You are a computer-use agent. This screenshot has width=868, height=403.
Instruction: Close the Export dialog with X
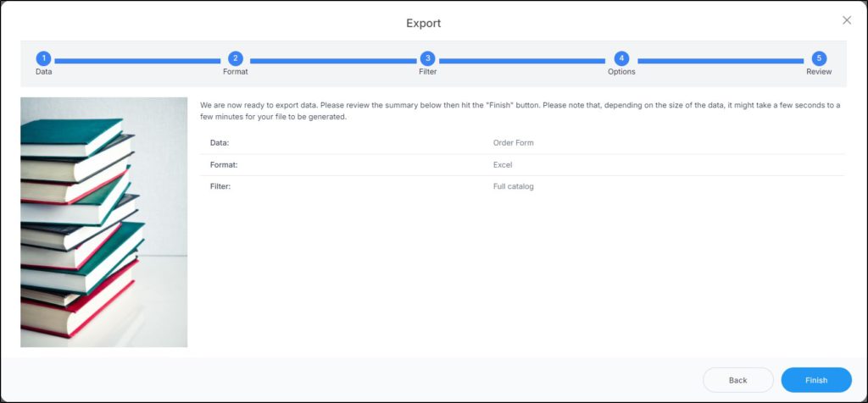(846, 20)
